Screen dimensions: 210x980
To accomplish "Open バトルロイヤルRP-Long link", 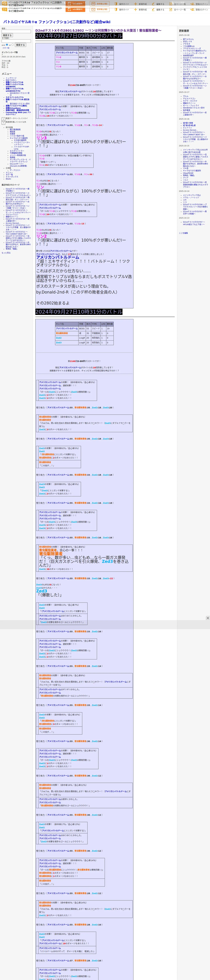I will coord(22,148).
